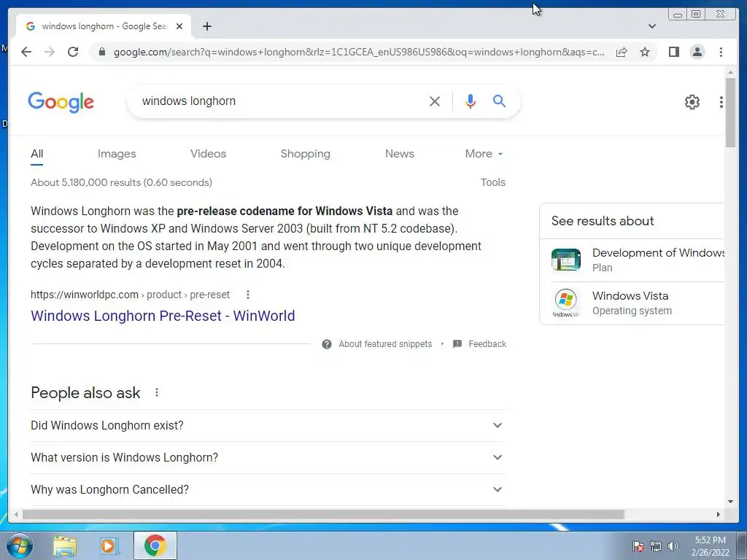
Task: Open Google quick settings gear
Action: coord(692,102)
